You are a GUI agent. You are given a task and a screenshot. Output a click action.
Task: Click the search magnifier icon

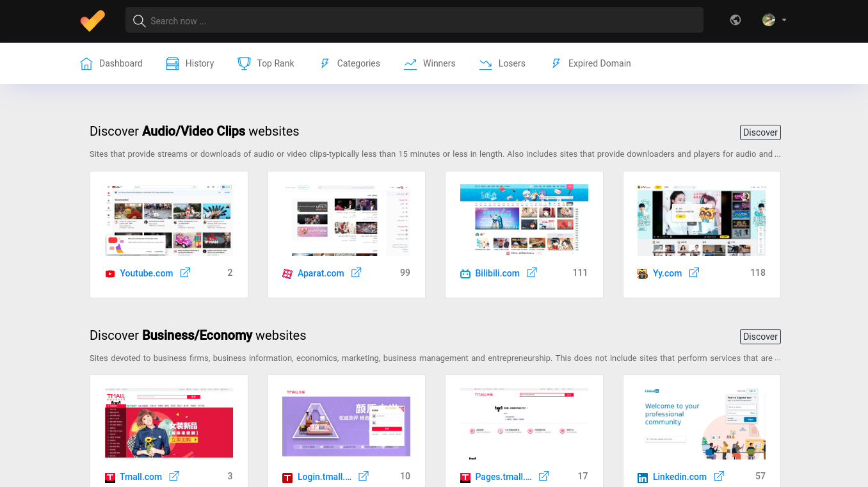tap(139, 21)
